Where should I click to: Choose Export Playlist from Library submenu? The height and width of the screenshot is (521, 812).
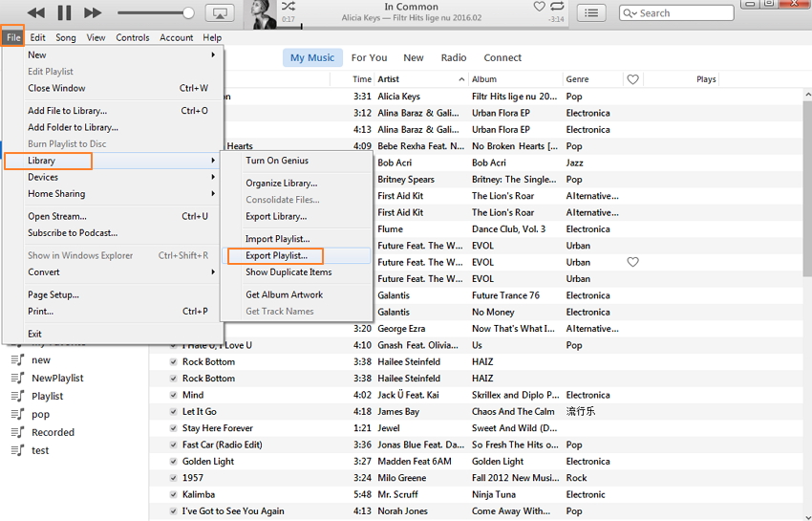click(276, 256)
